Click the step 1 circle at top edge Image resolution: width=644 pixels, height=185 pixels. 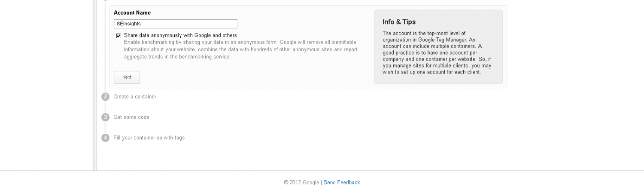106,1
